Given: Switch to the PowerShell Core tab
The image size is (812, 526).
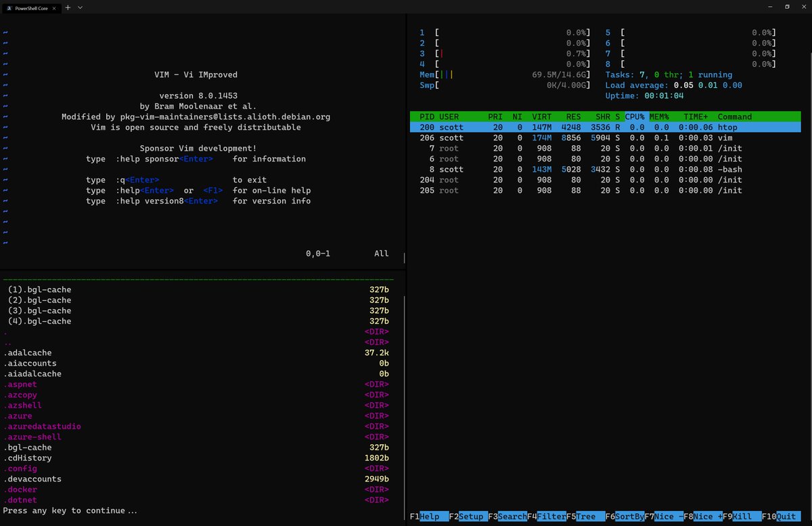Looking at the screenshot, I should 30,7.
